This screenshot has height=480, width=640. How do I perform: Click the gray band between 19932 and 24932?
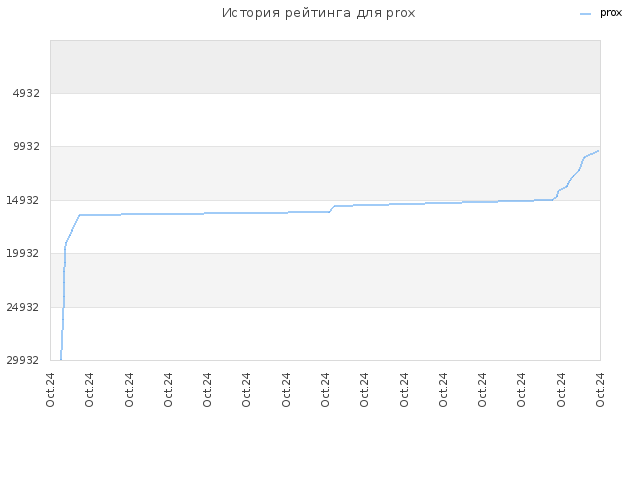pyautogui.click(x=325, y=280)
